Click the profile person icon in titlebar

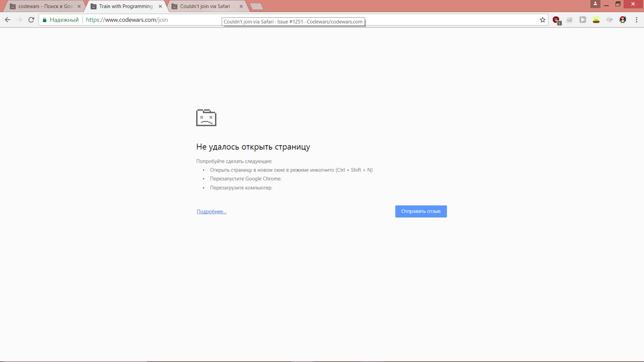[595, 4]
